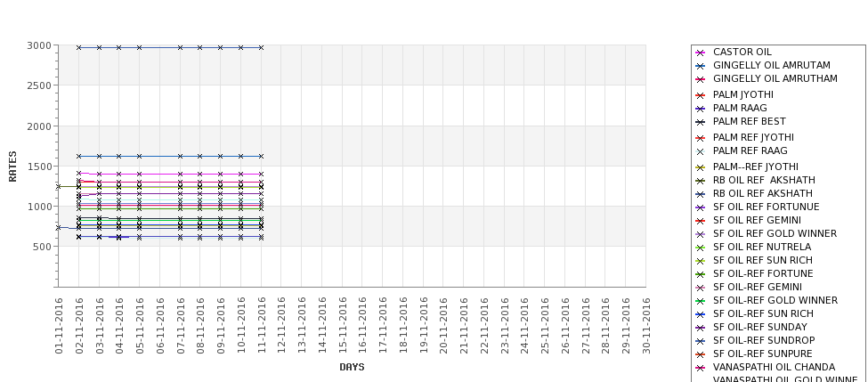Image resolution: width=868 pixels, height=382 pixels.
Task: Click the 15-11-2016 date label
Action: [342, 326]
